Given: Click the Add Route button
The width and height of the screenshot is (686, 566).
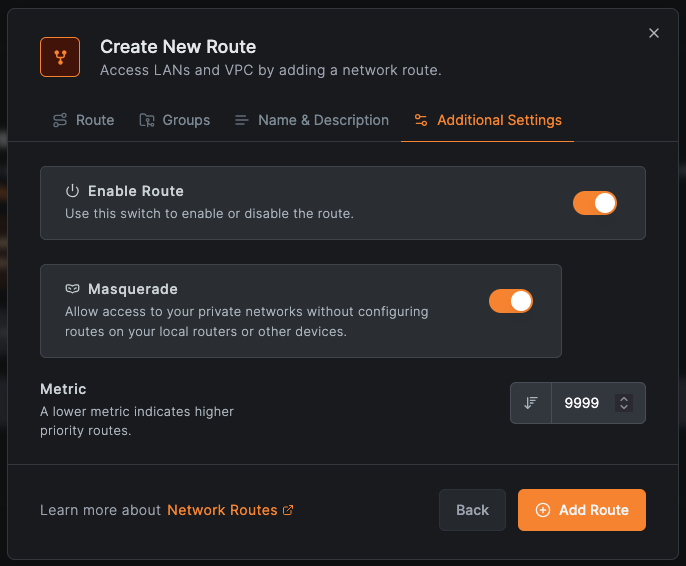Looking at the screenshot, I should point(581,510).
